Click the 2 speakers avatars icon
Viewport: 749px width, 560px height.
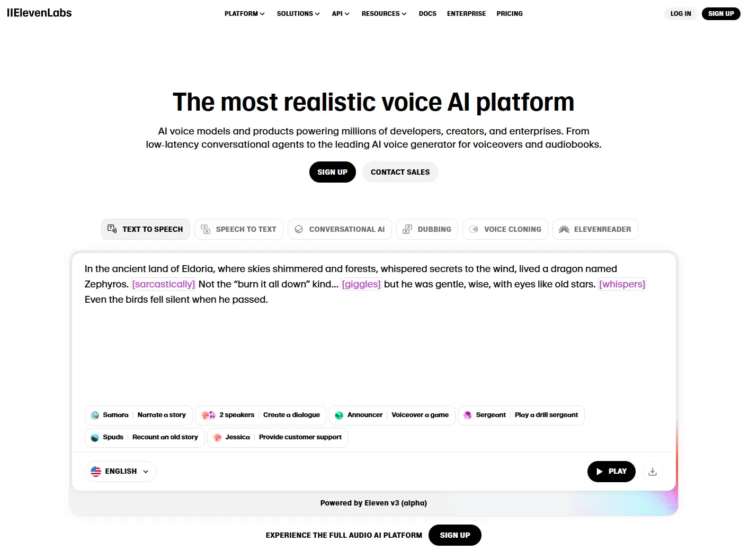coord(208,416)
